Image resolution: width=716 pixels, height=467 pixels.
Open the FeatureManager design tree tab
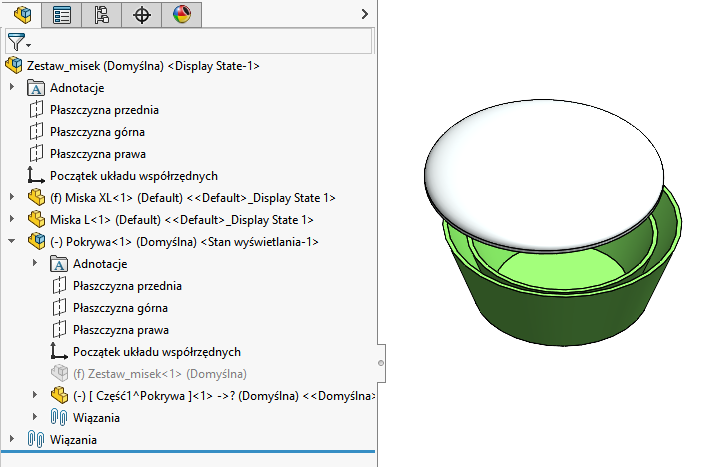[x=22, y=14]
